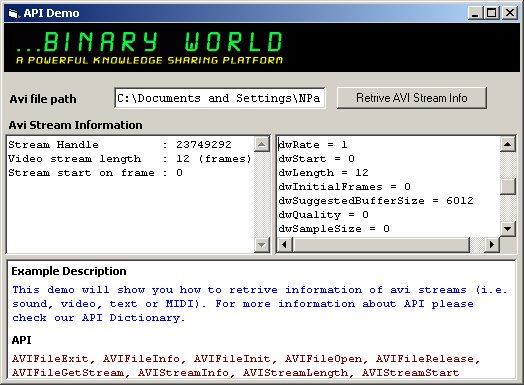Click the 'dwRate = 1' line
Screen dimensions: 524x385
pyautogui.click(x=313, y=145)
